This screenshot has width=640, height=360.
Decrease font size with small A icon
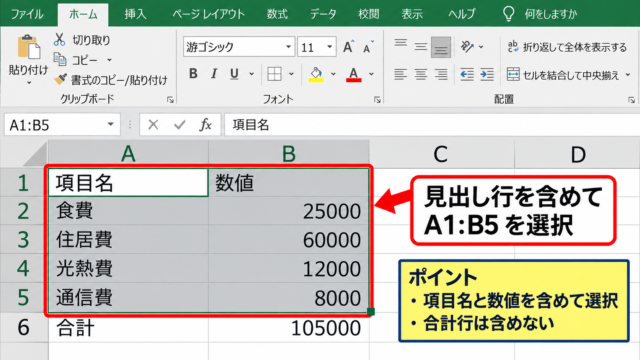[x=368, y=47]
